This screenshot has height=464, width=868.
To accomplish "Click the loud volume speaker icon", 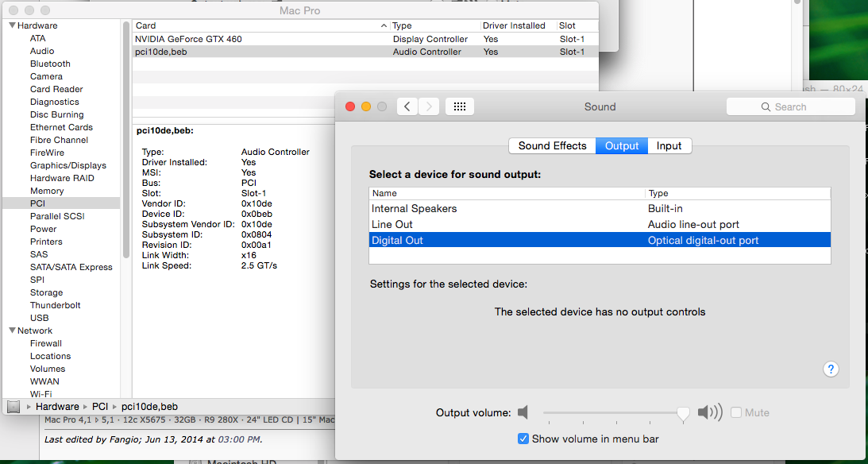I will 710,412.
